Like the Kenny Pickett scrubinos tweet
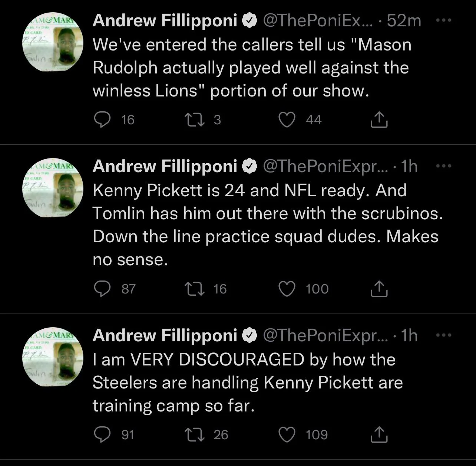 pyautogui.click(x=287, y=289)
